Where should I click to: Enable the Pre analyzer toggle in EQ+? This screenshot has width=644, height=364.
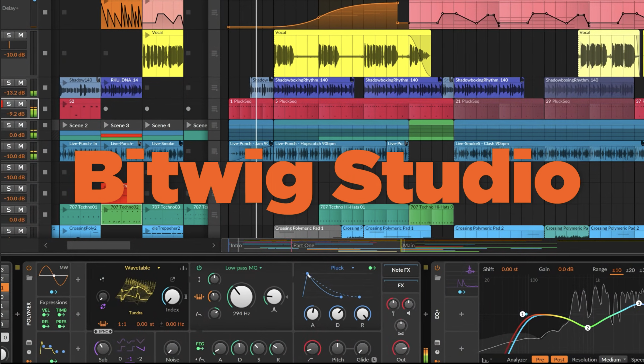pos(540,359)
